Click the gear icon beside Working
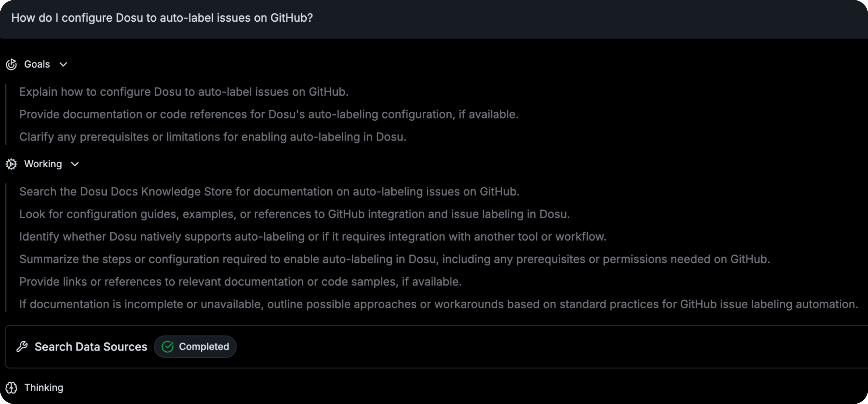The width and height of the screenshot is (868, 404). click(11, 164)
